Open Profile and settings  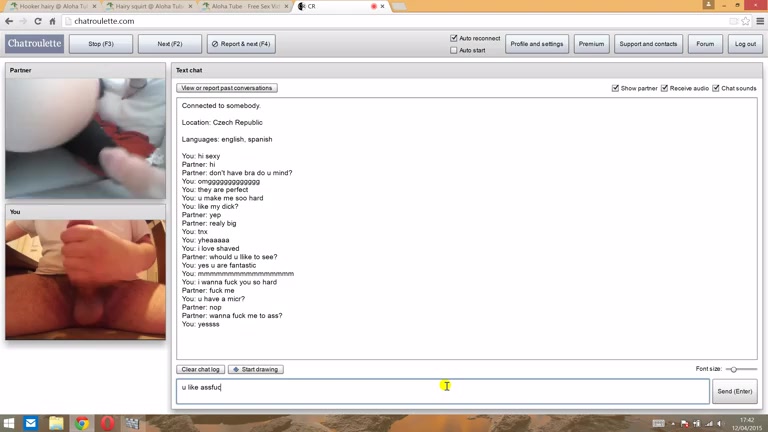537,44
